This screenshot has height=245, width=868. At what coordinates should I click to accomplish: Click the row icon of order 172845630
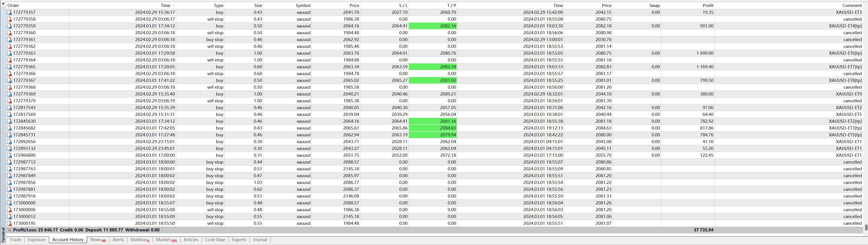click(x=10, y=122)
